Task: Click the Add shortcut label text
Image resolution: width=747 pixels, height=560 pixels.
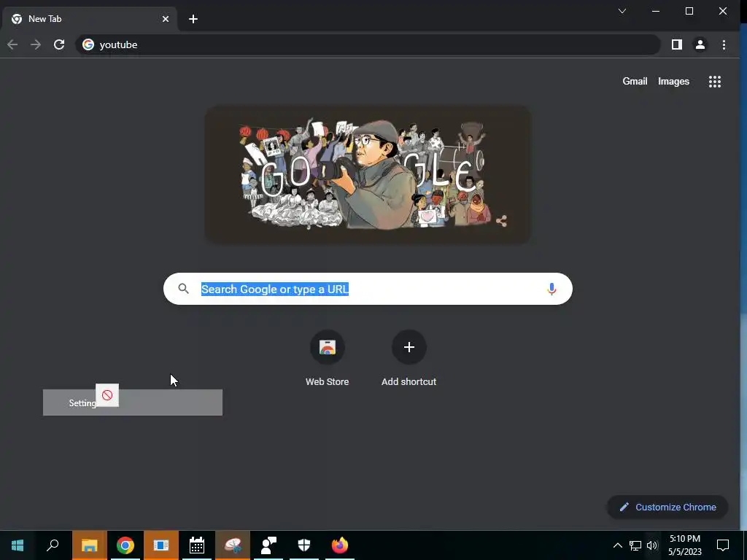Action: click(x=409, y=382)
